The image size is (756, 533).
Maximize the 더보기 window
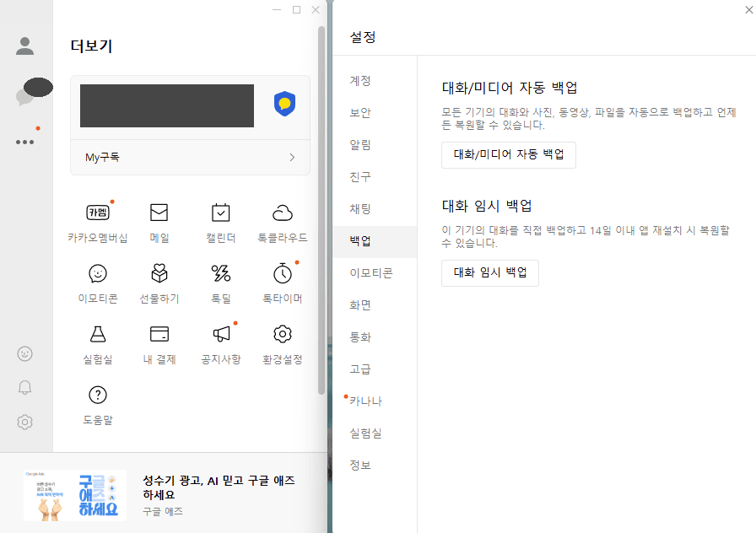tap(296, 9)
